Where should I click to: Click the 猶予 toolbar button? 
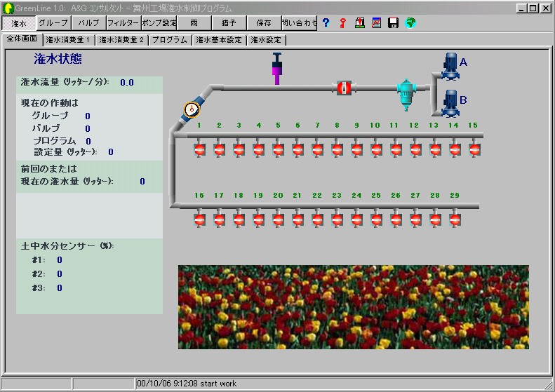(229, 23)
